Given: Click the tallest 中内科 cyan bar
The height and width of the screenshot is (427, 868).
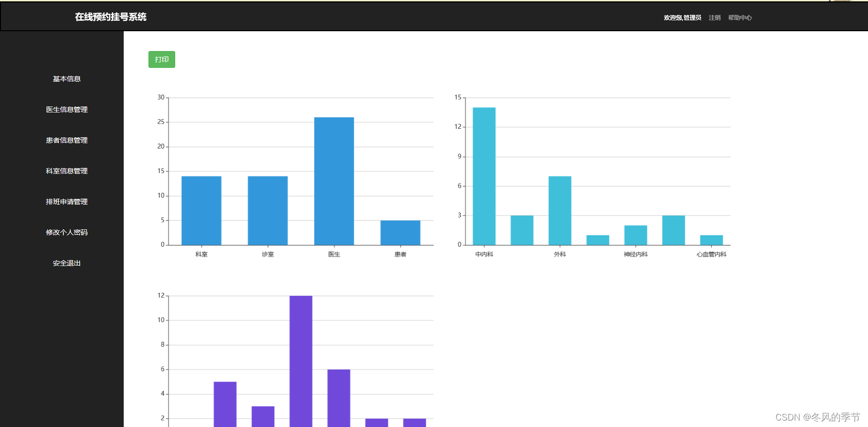Looking at the screenshot, I should point(484,176).
